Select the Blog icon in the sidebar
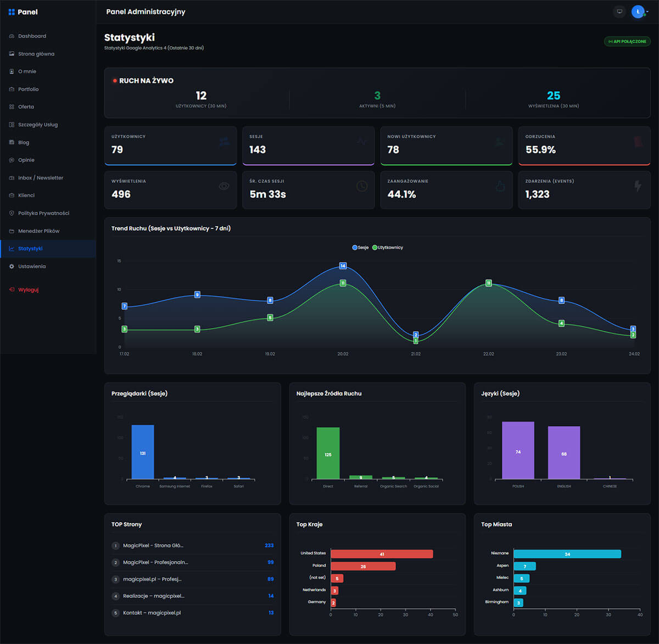This screenshot has width=659, height=644. (x=12, y=142)
